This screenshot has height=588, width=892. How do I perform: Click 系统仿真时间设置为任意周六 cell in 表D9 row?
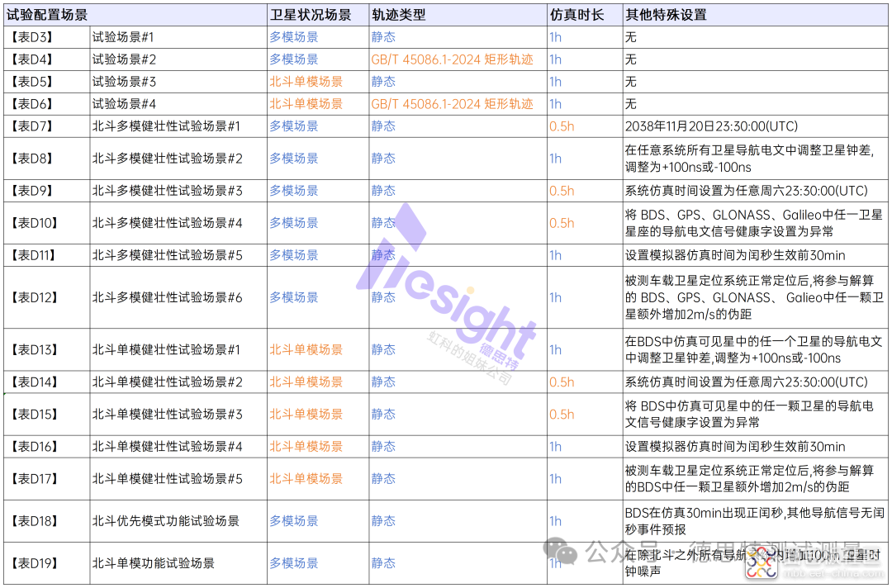coord(754,191)
